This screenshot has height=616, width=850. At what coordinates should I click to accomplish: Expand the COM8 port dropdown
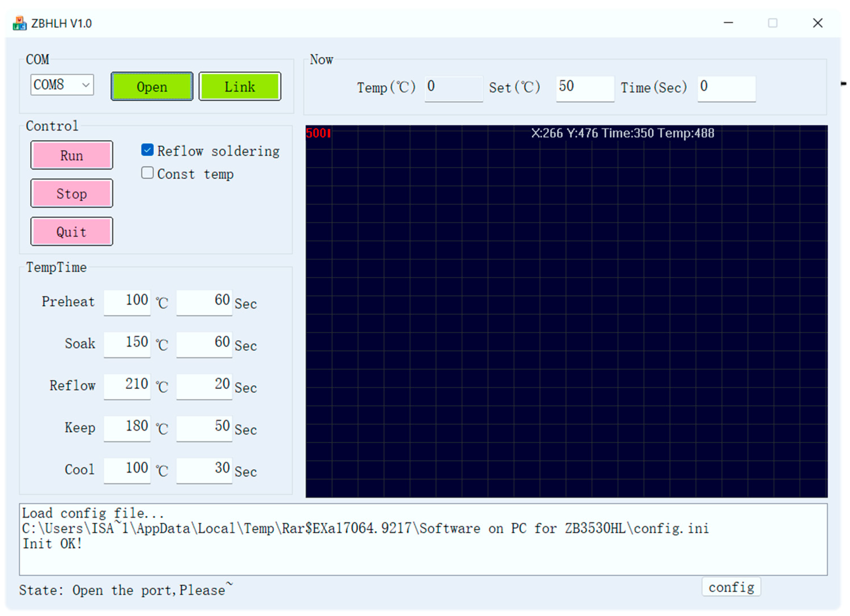(86, 85)
